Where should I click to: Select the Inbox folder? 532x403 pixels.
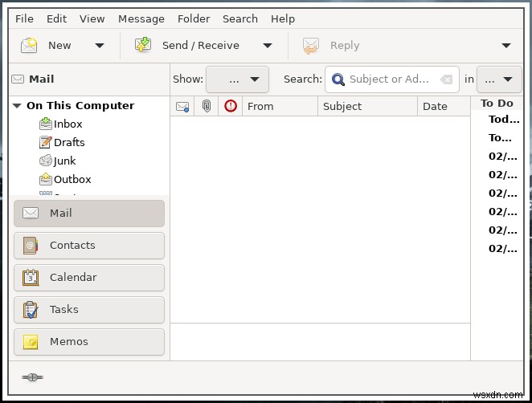pos(68,124)
